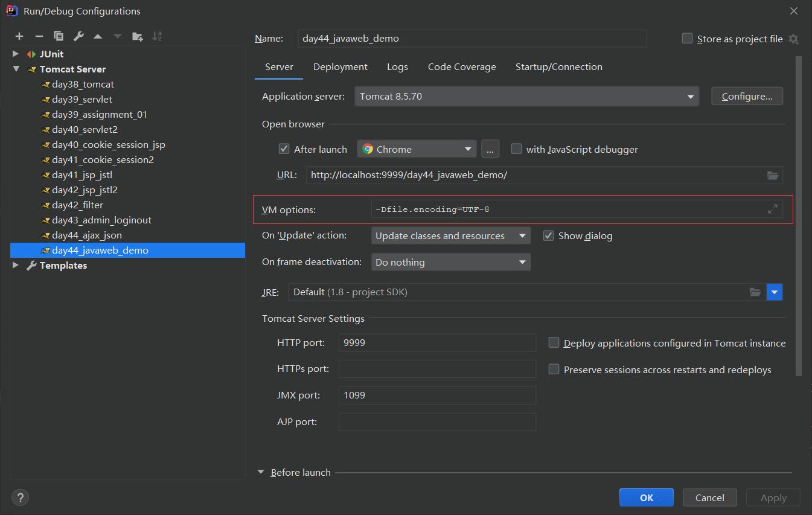Select day42_filter configuration
812x515 pixels.
77,205
